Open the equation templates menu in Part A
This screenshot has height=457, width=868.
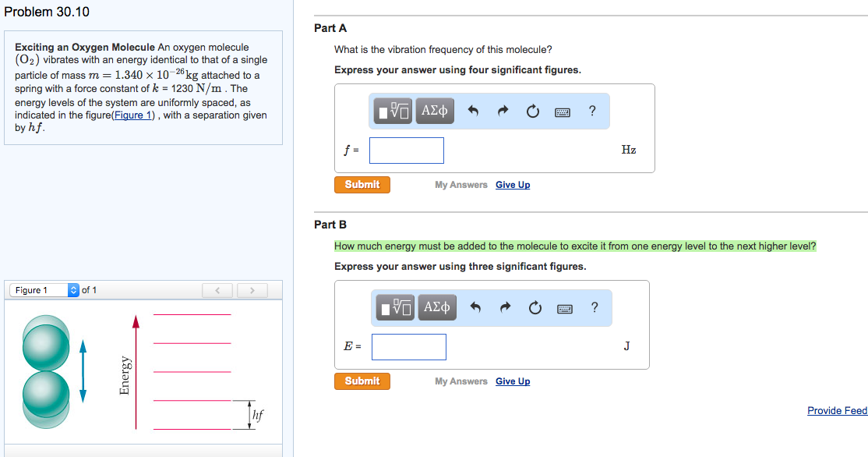392,111
